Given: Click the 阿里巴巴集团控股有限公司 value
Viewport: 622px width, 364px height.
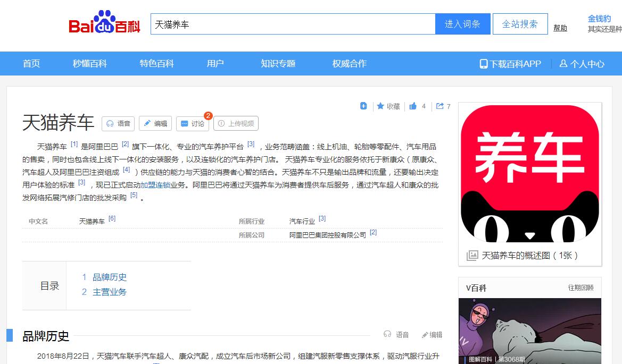Looking at the screenshot, I should click(328, 235).
